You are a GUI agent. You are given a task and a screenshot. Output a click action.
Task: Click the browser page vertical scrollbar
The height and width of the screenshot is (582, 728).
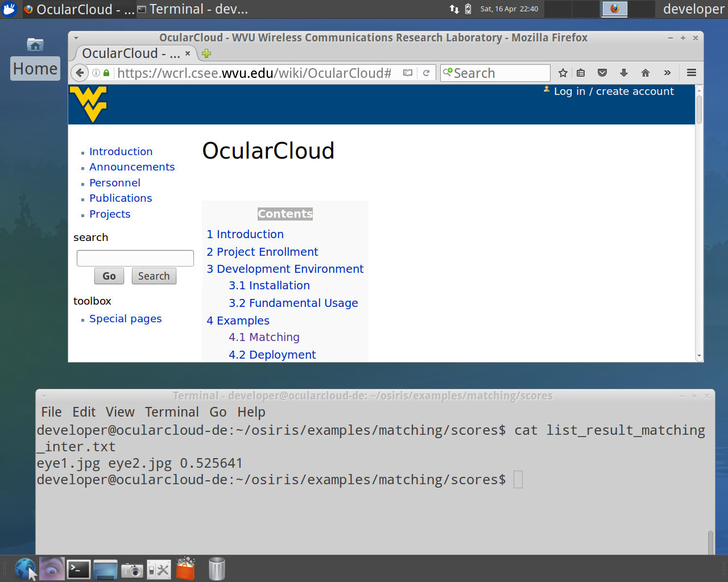pos(699,227)
